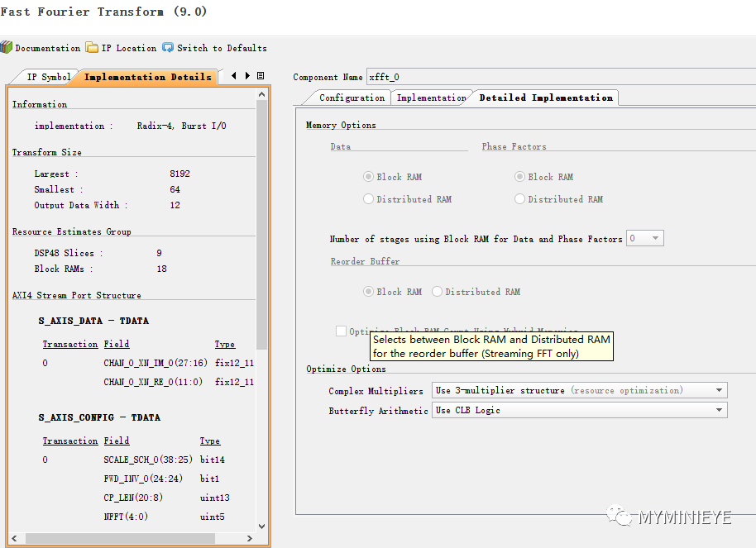Image resolution: width=756 pixels, height=548 pixels.
Task: Select the Detailed Implementation tab
Action: (x=546, y=98)
